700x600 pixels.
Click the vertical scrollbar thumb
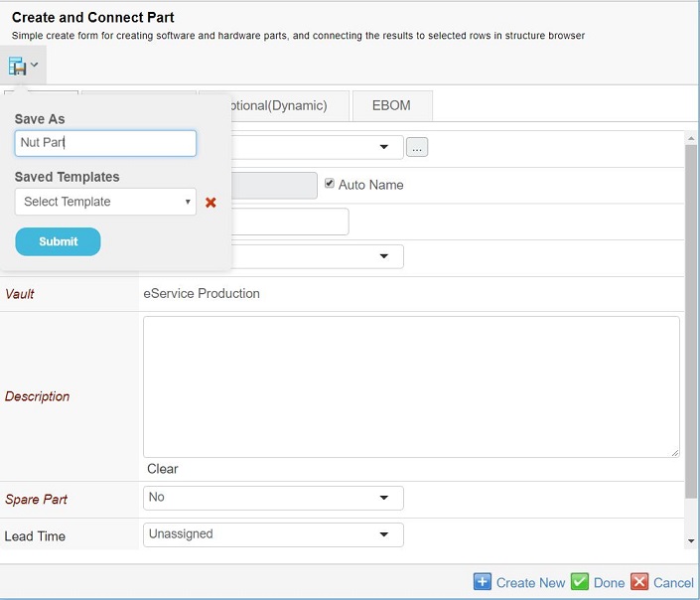pos(691,318)
